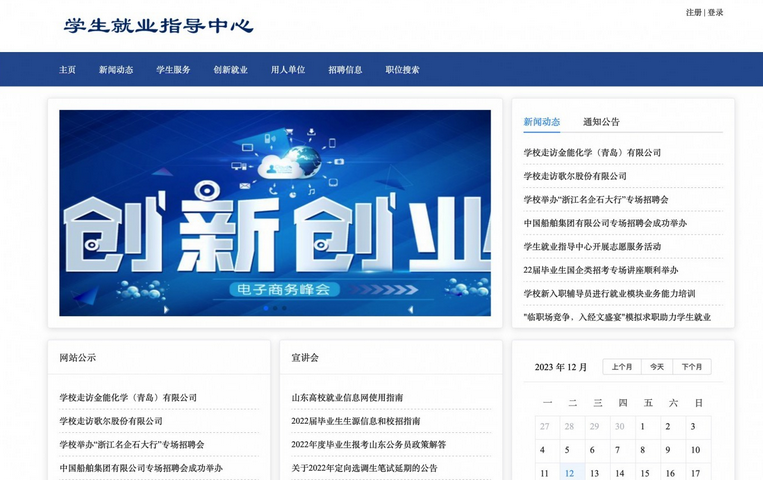This screenshot has width=763, height=480.
Task: Open 学校举办“浙江名企石大行”专场招聘会 under 网站公示
Action: coord(131,444)
